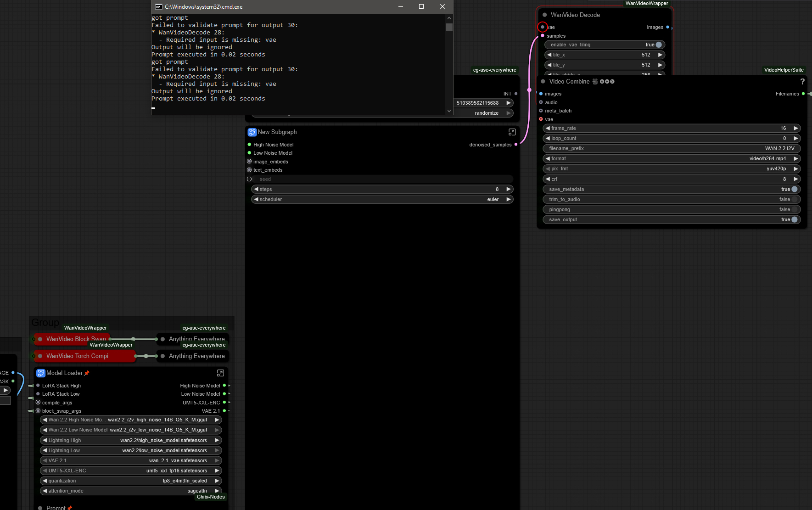Select the WanVideo Block Swap node title
812x510 pixels.
coord(76,339)
